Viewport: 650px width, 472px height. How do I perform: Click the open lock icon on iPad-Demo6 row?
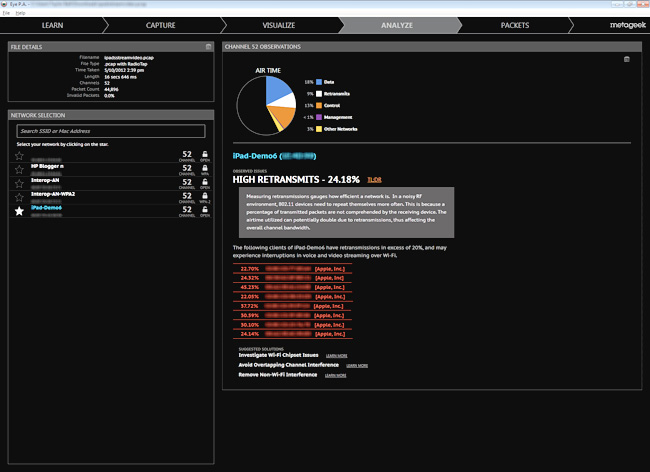[205, 209]
